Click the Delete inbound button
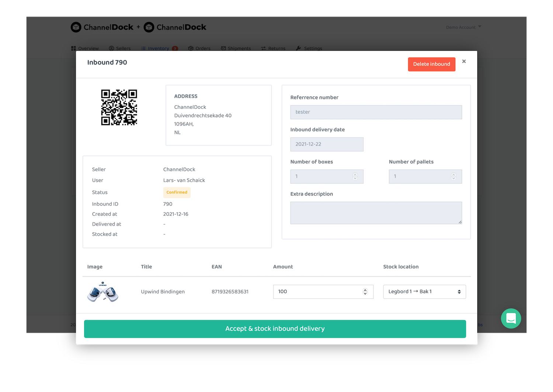Screen dimensions: 553x392 click(x=431, y=64)
